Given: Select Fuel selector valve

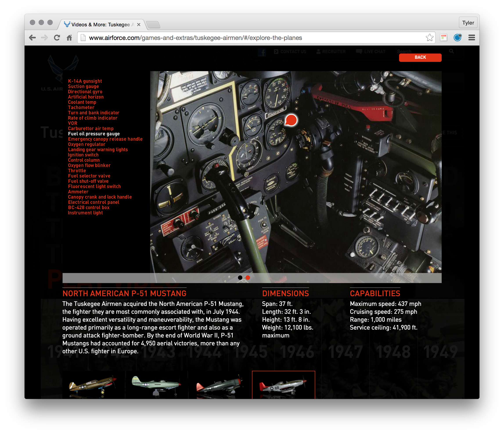Looking at the screenshot, I should pyautogui.click(x=89, y=176).
